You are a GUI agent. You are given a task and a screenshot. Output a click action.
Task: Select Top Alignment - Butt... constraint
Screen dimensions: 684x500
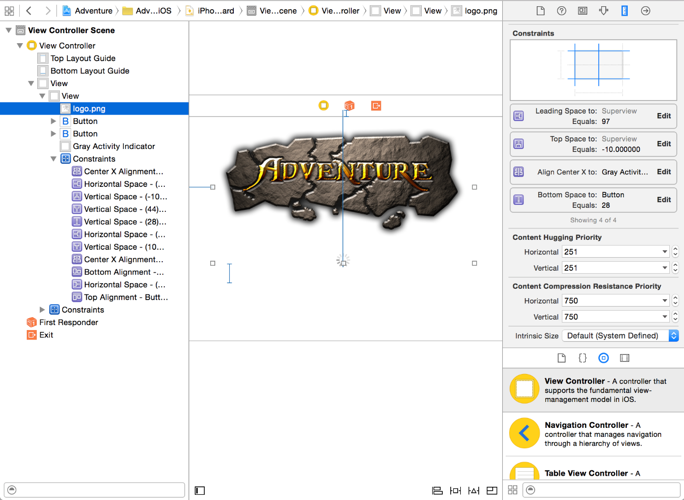120,297
